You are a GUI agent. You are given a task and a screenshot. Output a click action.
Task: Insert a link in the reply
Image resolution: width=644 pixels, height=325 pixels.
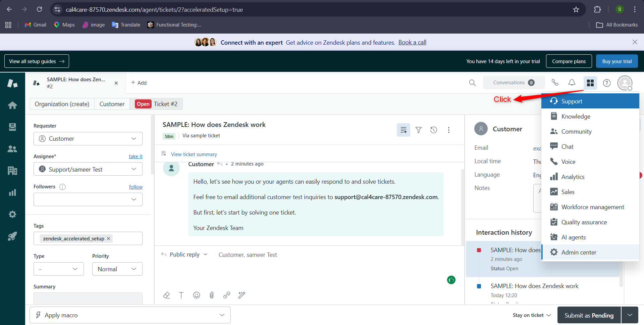tap(227, 295)
